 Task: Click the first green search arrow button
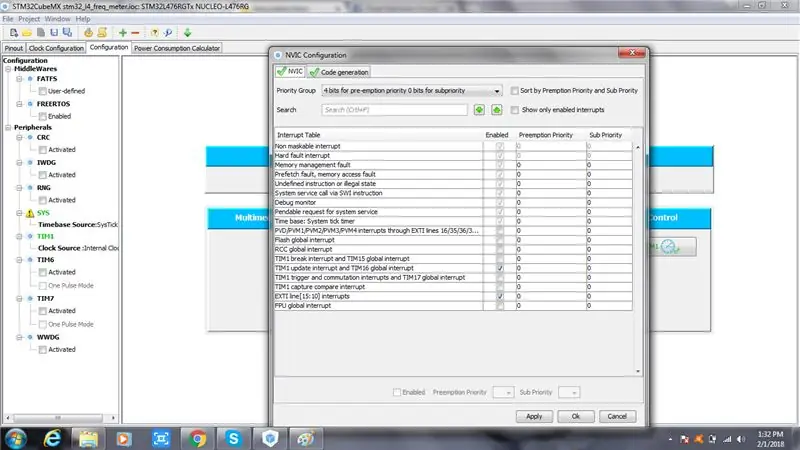coord(479,110)
